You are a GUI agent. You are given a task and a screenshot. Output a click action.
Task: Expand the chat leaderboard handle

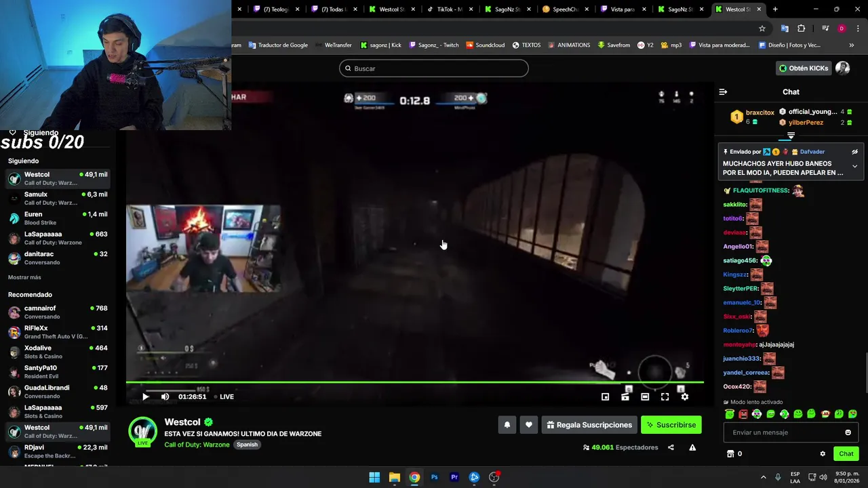click(791, 136)
